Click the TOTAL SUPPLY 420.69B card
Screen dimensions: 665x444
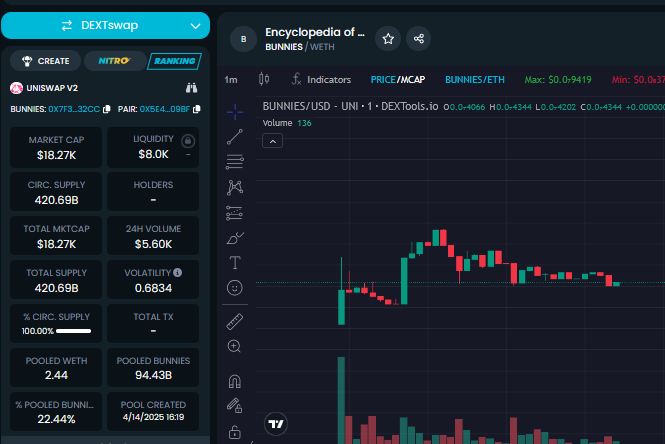[56, 280]
